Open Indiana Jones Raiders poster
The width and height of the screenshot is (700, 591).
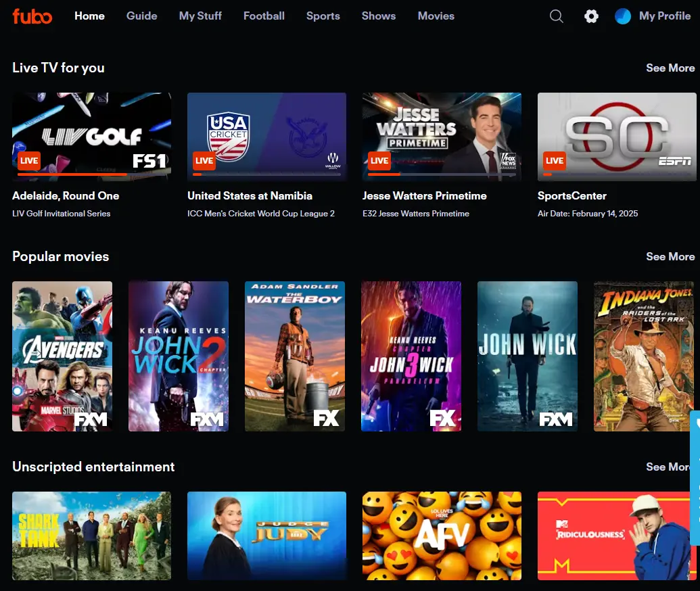coord(643,356)
